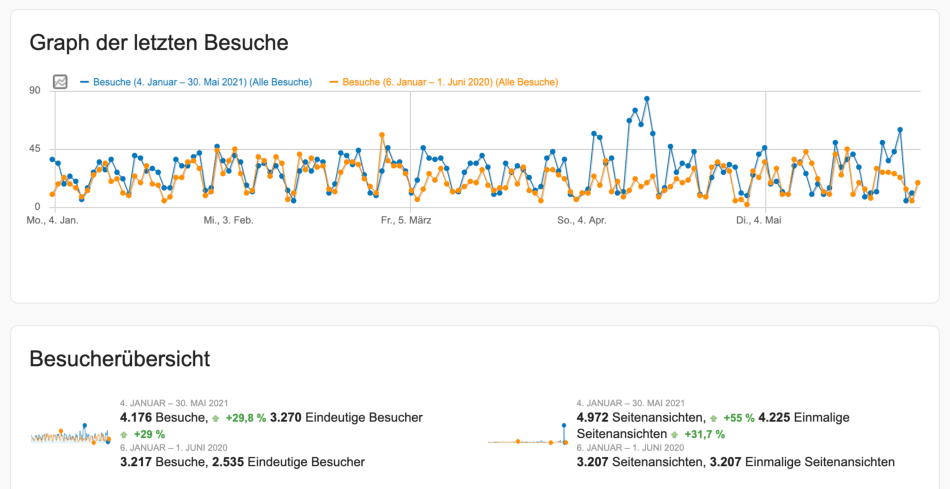Viewport: 950px width, 489px height.
Task: Click the 'So., 4. Apr.' axis label
Action: point(581,219)
